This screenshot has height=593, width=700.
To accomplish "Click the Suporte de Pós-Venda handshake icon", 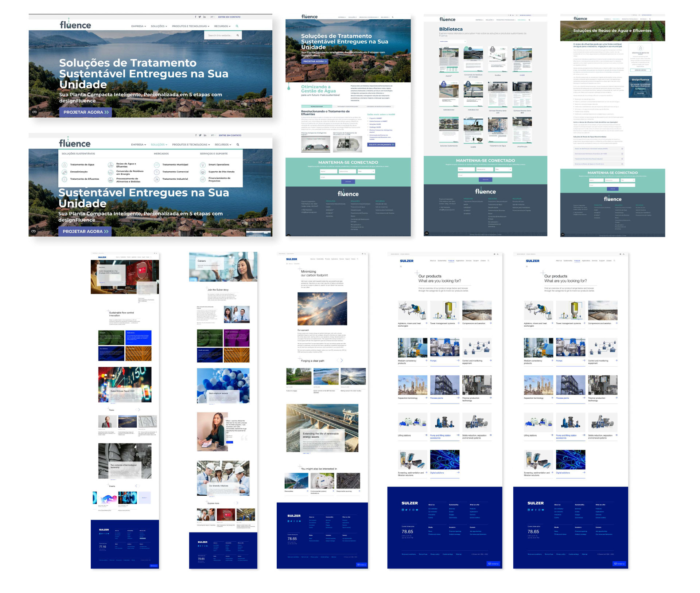I will click(203, 172).
